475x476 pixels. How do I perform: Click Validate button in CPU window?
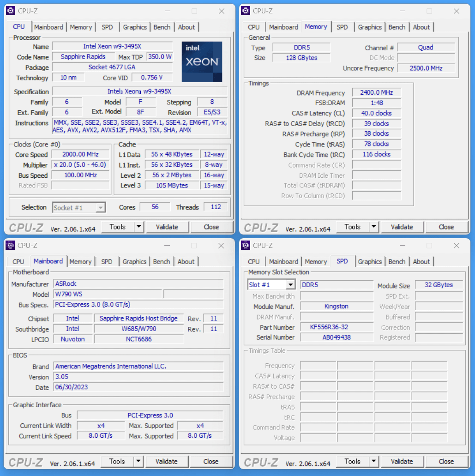point(167,227)
